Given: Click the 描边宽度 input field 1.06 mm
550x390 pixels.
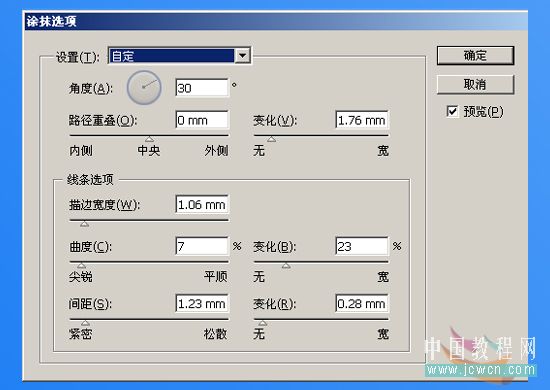Looking at the screenshot, I should pyautogui.click(x=202, y=204).
